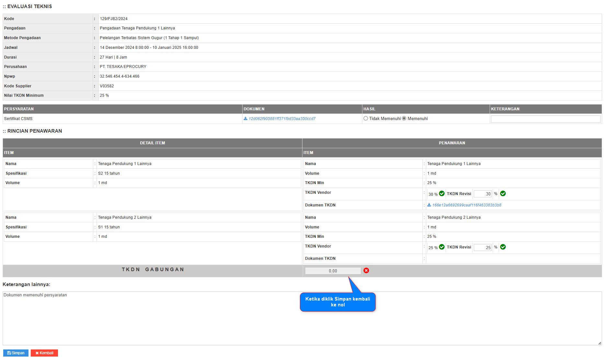Click the green check beside TKDN Vendor 25 %
The image size is (604, 364).
(442, 247)
